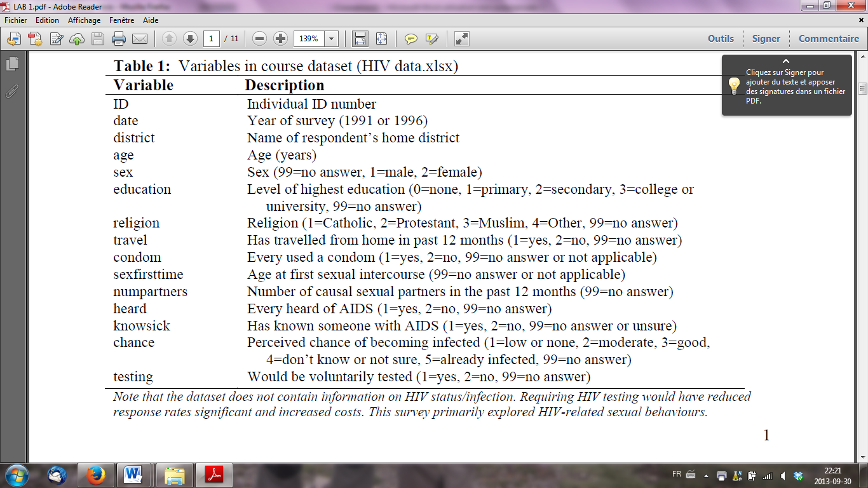Click the email envelope icon in toolbar

tap(140, 39)
